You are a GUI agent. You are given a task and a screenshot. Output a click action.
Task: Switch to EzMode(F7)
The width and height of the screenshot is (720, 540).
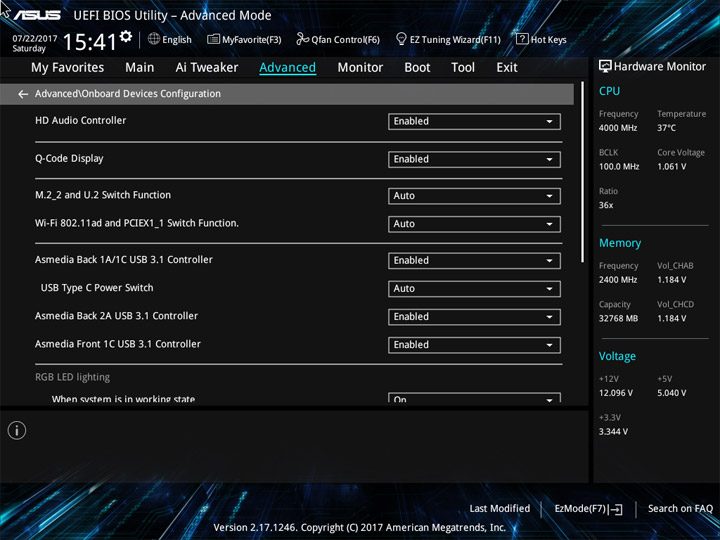pyautogui.click(x=589, y=509)
